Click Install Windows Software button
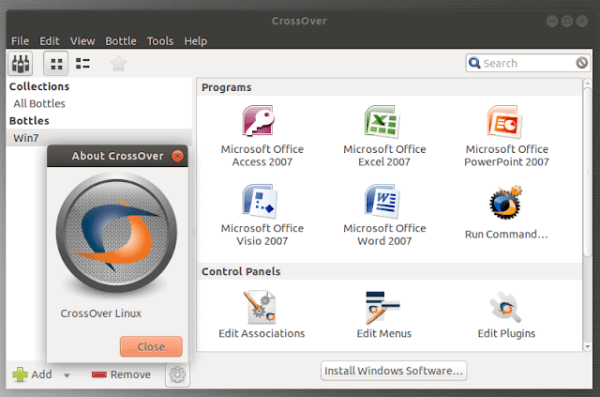The height and width of the screenshot is (397, 600). [394, 371]
